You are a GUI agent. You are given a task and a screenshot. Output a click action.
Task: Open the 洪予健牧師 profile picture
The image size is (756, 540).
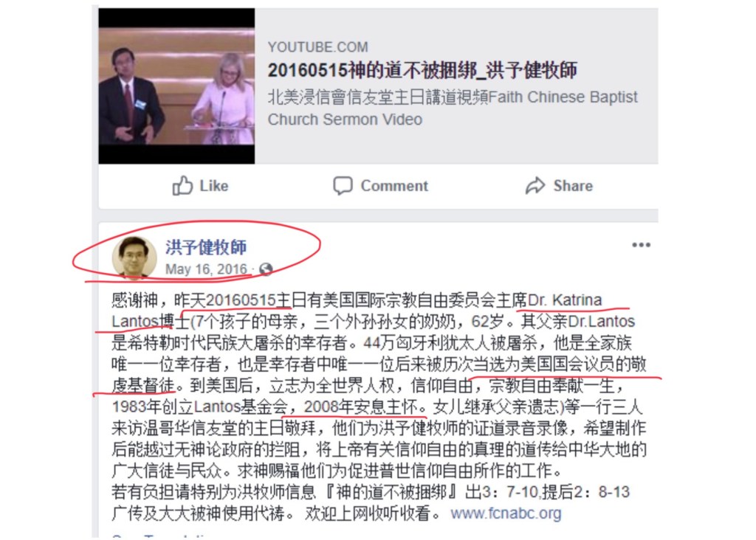(134, 257)
